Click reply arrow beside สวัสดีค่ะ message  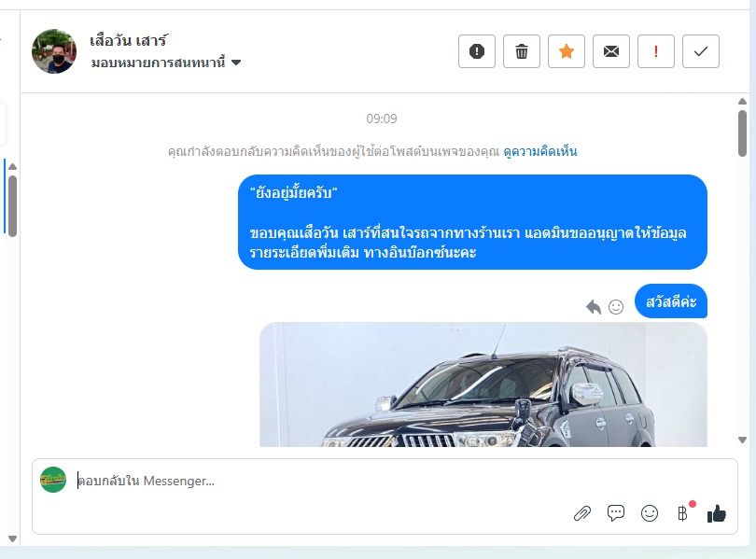pyautogui.click(x=594, y=306)
